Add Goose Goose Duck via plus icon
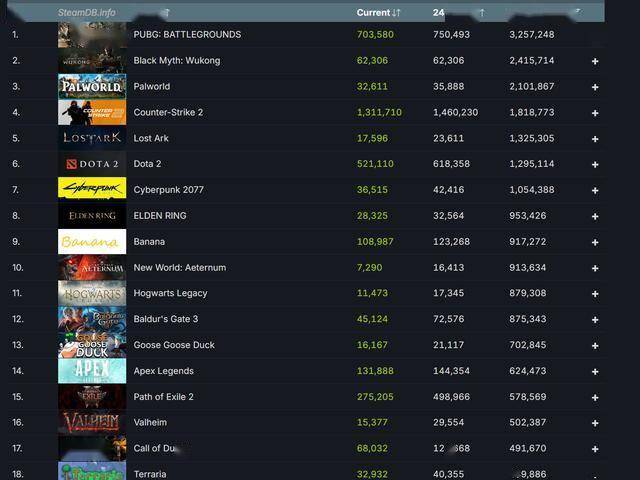The width and height of the screenshot is (640, 480). click(595, 346)
